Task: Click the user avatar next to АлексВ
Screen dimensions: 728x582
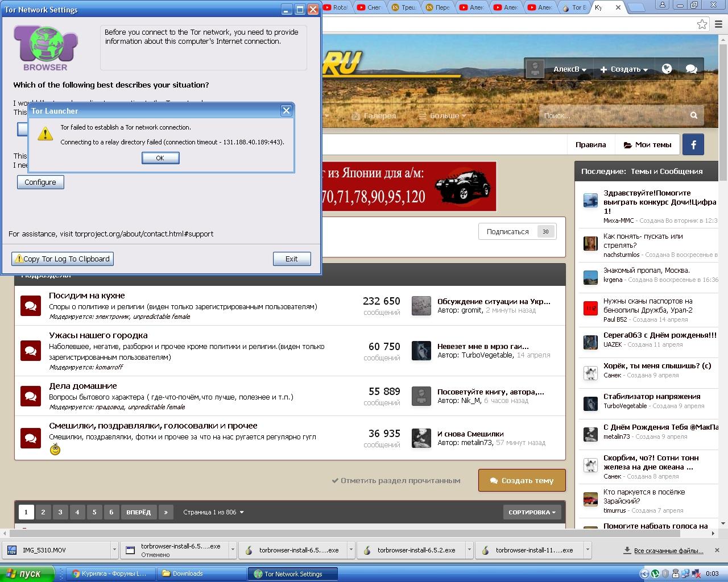Action: 535,69
